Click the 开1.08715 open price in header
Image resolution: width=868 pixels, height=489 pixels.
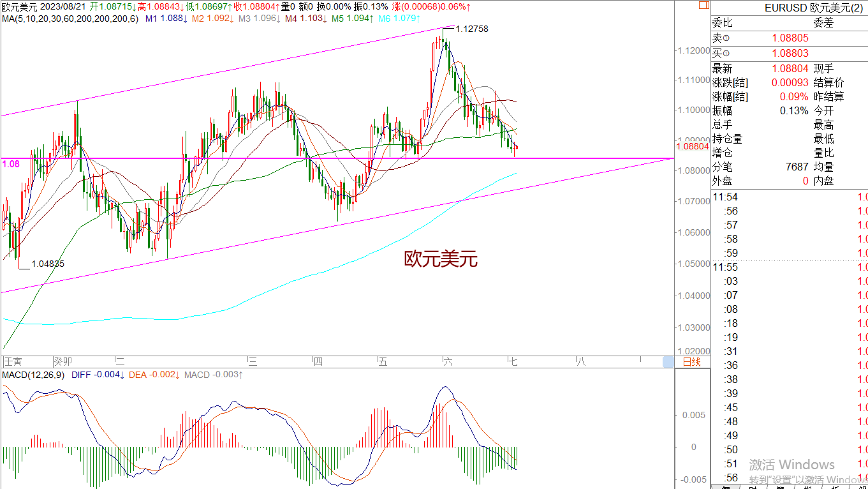pyautogui.click(x=113, y=6)
